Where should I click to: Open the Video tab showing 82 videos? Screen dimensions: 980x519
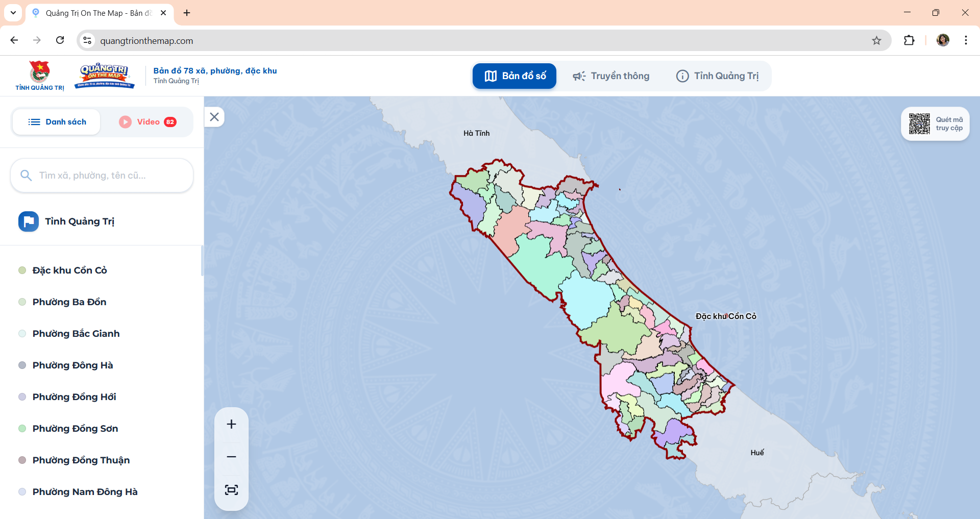[x=148, y=121]
